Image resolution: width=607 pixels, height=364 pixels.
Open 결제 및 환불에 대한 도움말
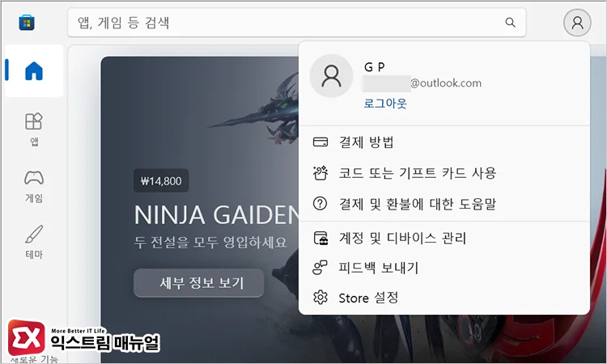pos(444,204)
